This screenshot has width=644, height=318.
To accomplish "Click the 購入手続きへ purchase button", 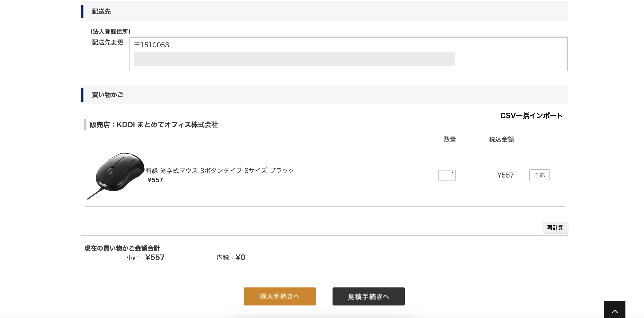I will (280, 296).
